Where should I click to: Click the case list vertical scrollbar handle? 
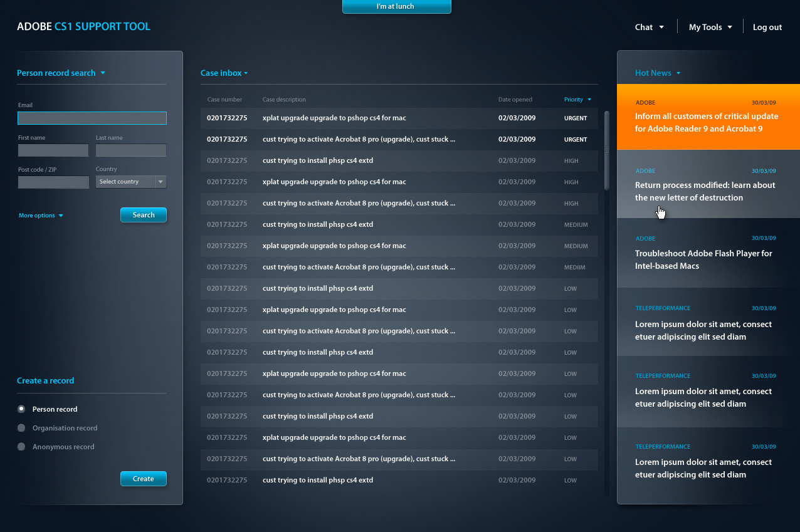(x=606, y=150)
